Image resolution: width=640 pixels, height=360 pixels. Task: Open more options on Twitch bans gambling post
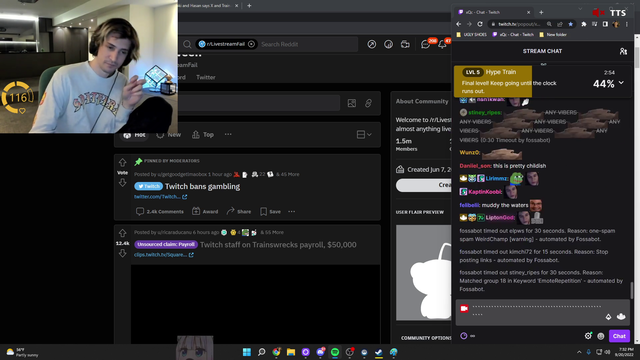(291, 211)
